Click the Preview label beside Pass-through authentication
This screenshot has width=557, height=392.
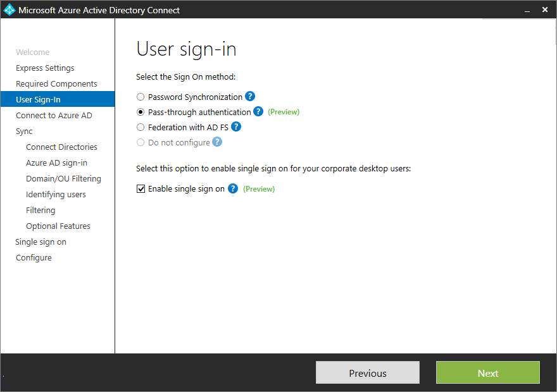(284, 112)
